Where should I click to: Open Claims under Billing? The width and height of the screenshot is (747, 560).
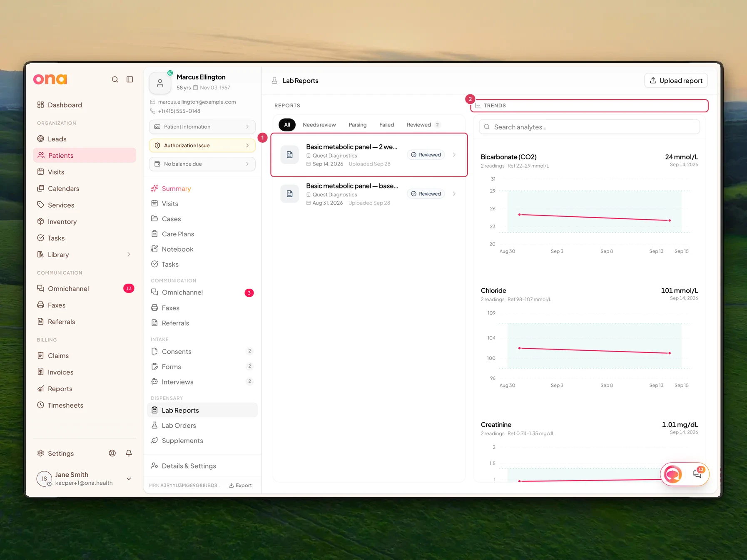tap(85, 356)
